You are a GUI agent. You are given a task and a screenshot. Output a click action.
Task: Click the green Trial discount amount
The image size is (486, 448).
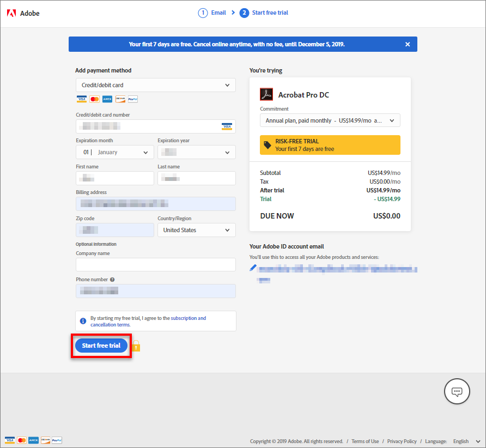click(x=387, y=199)
